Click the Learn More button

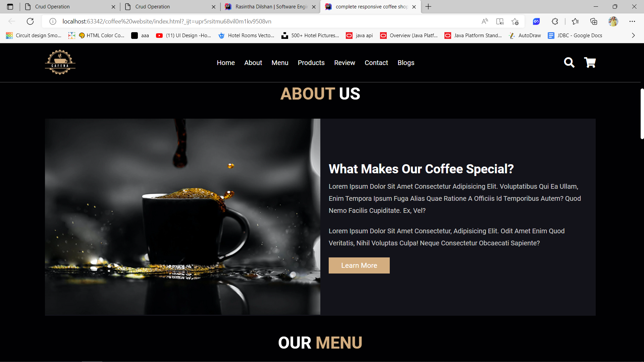tap(359, 265)
